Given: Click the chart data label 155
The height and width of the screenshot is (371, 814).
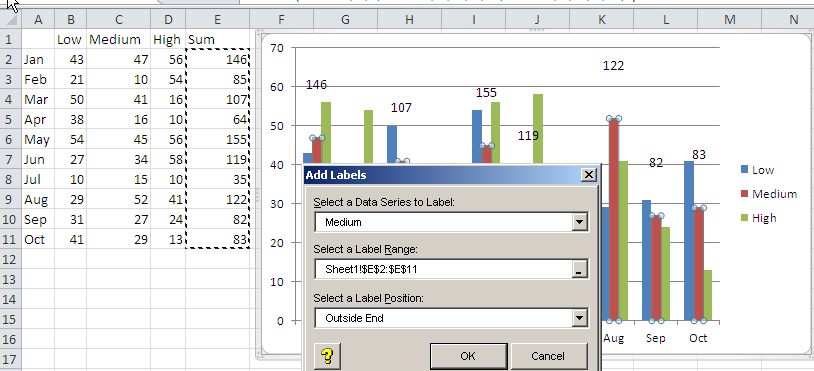Looking at the screenshot, I should pyautogui.click(x=486, y=93).
